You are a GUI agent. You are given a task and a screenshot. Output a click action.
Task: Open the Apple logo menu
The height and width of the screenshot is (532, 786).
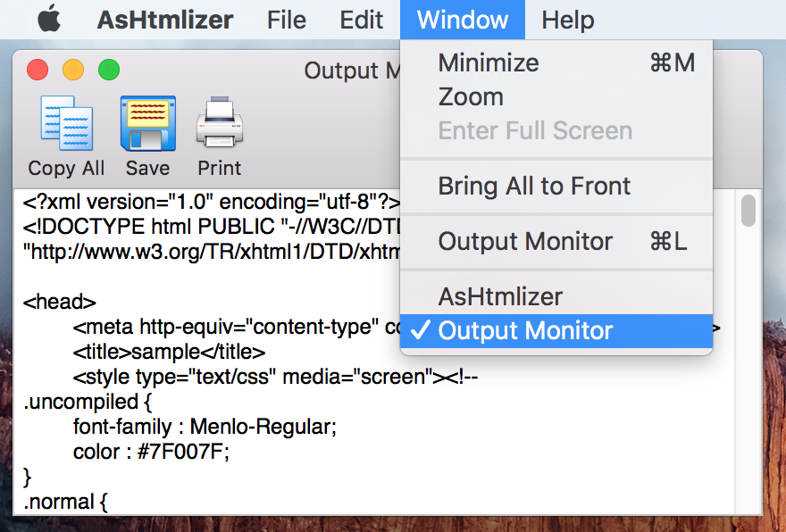[49, 19]
